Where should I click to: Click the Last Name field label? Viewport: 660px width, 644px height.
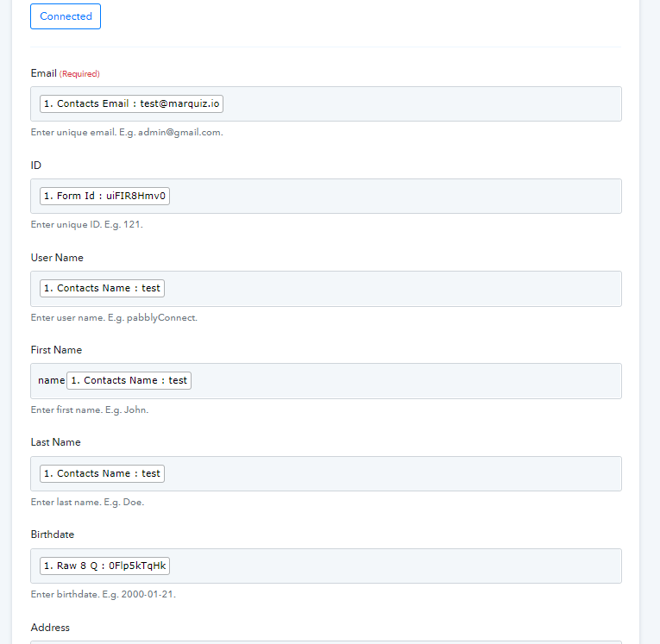[55, 442]
